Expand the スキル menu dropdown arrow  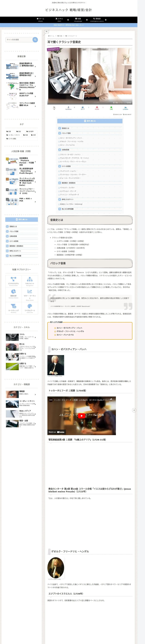(x=68, y=20)
